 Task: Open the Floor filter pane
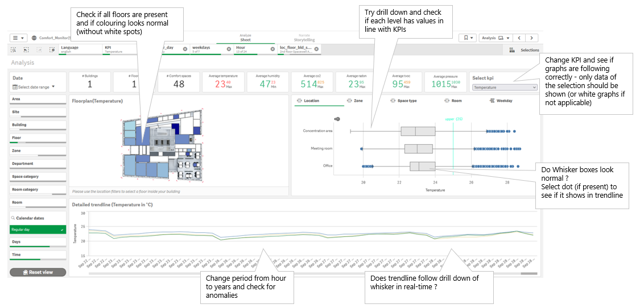[x=38, y=139]
